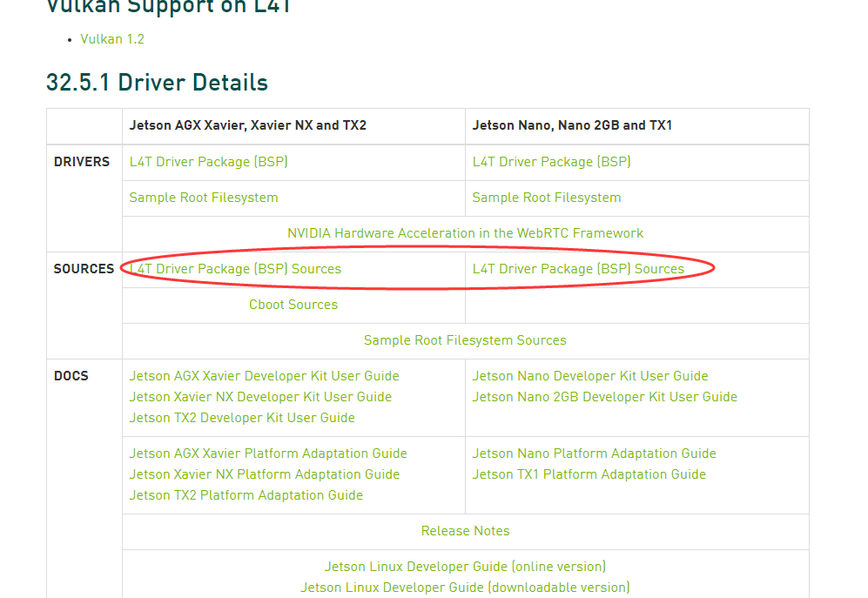This screenshot has width=868, height=598.
Task: Open Jetson AGX Xavier Developer Kit User Guide
Action: click(266, 376)
